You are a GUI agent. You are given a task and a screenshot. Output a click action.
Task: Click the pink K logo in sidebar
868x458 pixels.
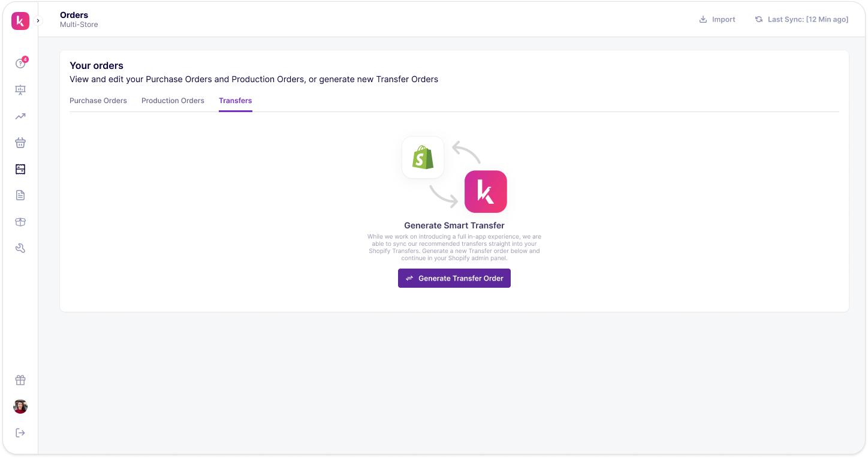click(20, 21)
